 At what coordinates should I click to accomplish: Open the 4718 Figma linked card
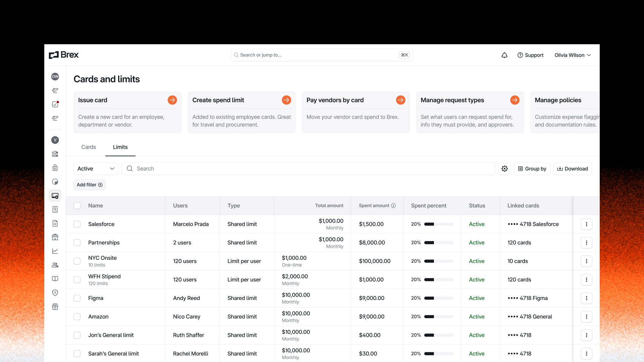[528, 298]
